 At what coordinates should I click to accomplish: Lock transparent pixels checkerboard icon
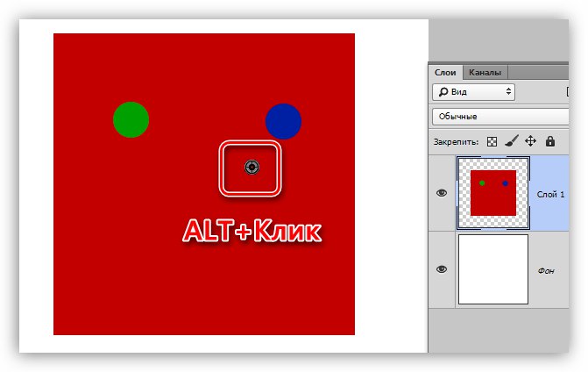[x=492, y=141]
